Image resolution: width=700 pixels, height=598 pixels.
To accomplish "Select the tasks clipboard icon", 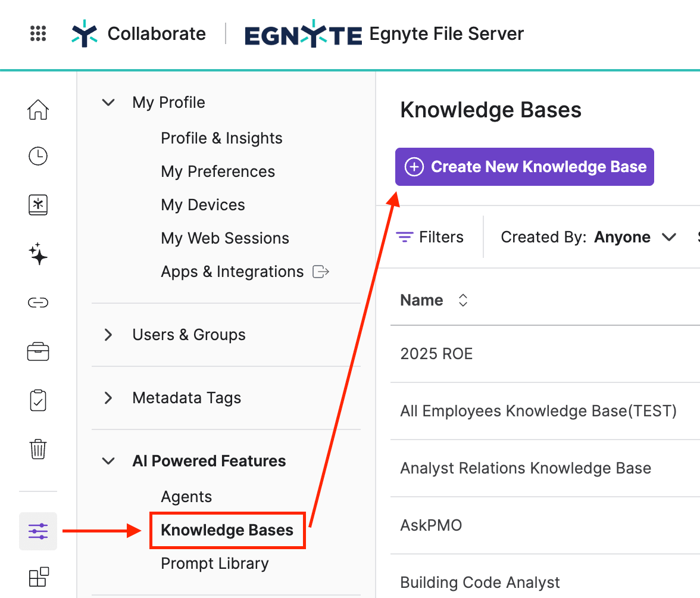I will [x=38, y=400].
